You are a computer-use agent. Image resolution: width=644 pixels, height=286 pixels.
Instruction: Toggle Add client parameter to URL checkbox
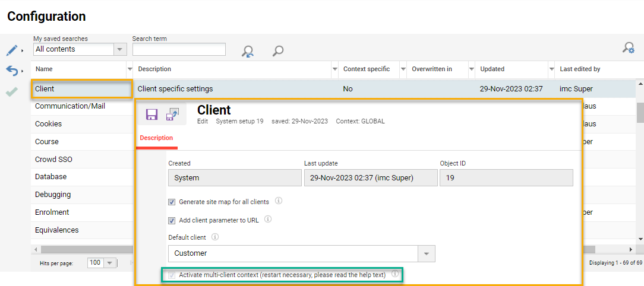tap(172, 220)
